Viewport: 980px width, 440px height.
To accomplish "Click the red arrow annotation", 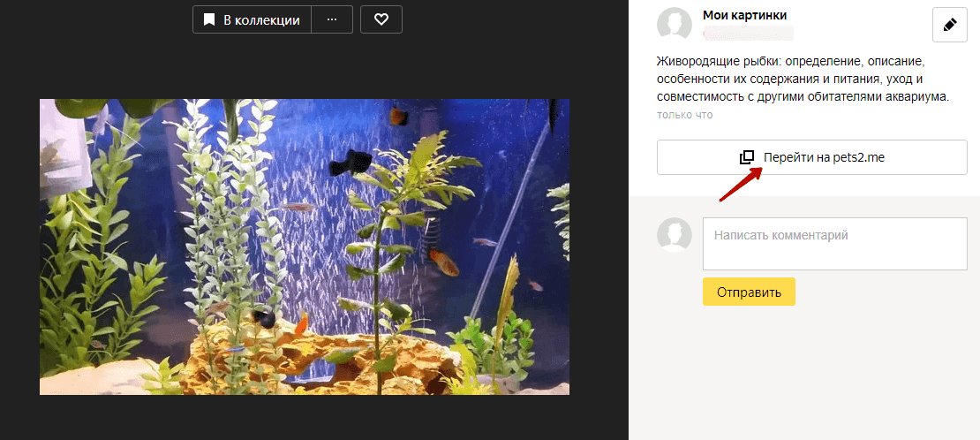I will tap(740, 186).
